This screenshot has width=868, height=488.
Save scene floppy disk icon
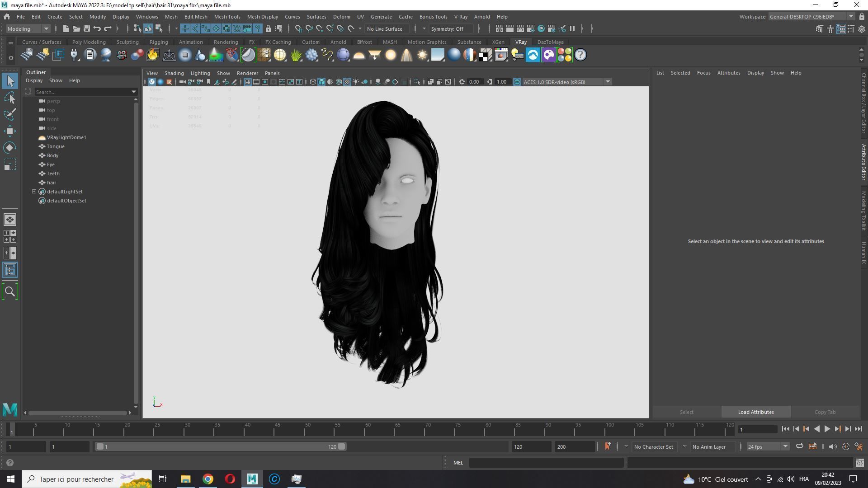click(86, 29)
